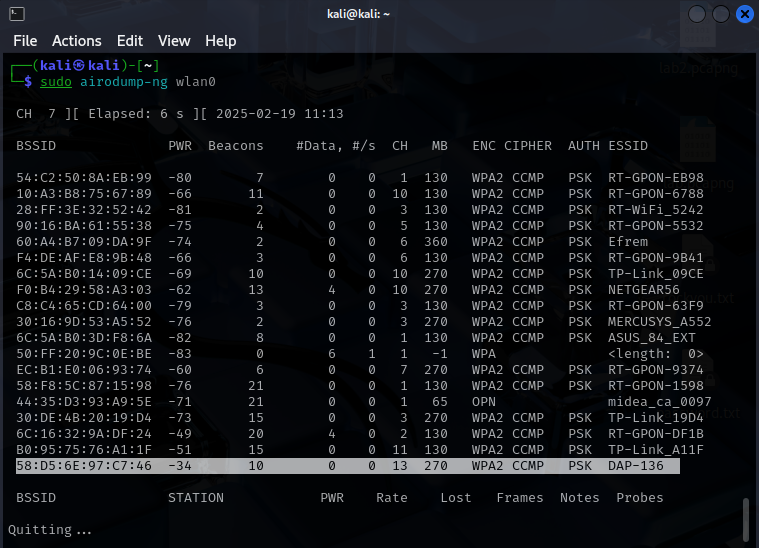
Task: Click the ESSID RT-GPON-9B41
Action: pos(656,258)
